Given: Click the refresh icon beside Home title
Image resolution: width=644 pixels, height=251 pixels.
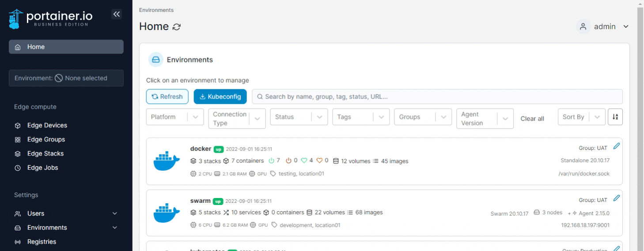Looking at the screenshot, I should pyautogui.click(x=177, y=27).
